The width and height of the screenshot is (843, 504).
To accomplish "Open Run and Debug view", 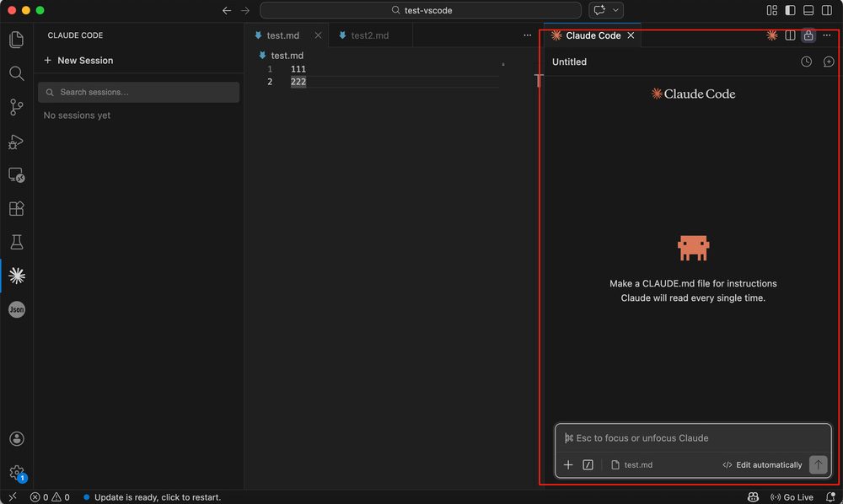I will (16, 141).
